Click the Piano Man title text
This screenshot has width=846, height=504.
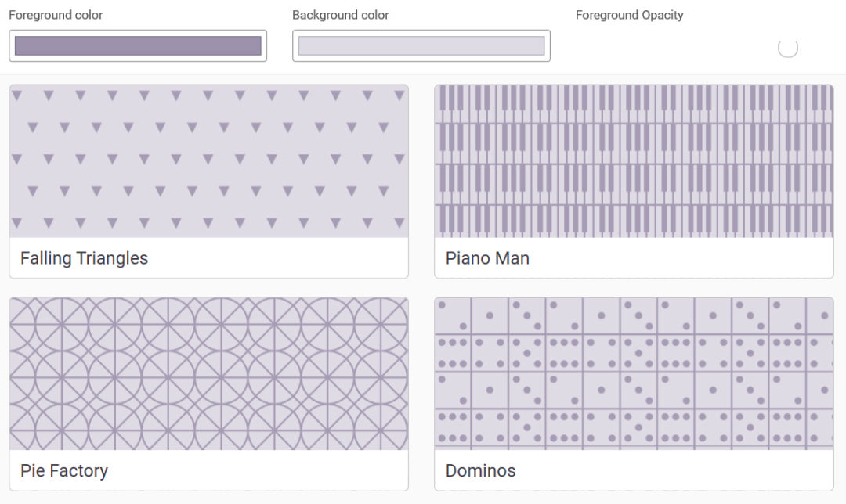tap(487, 258)
